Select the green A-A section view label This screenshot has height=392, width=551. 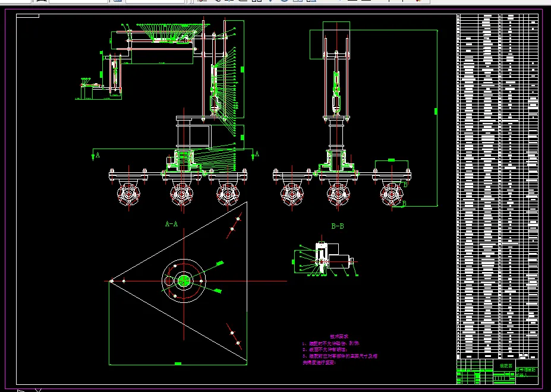tap(172, 224)
